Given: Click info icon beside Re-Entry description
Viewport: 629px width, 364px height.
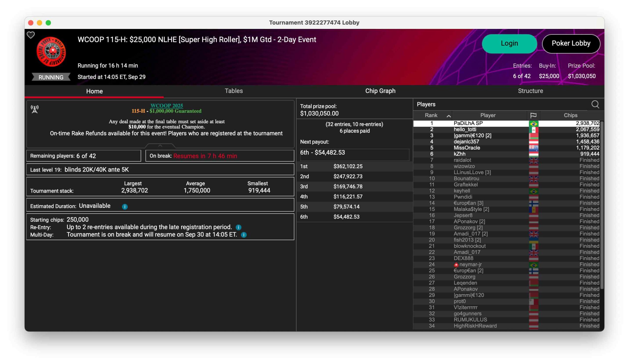Looking at the screenshot, I should click(238, 227).
